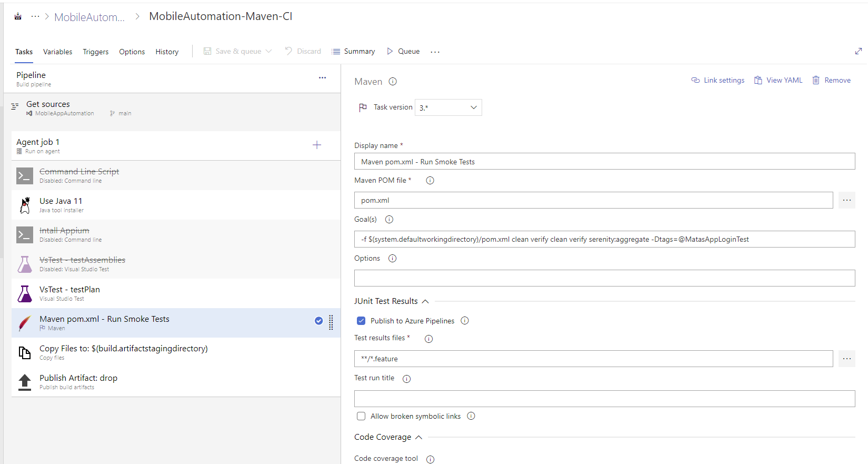The image size is (868, 464).
Task: Click the VsTest - testPlan flask icon
Action: coord(25,293)
